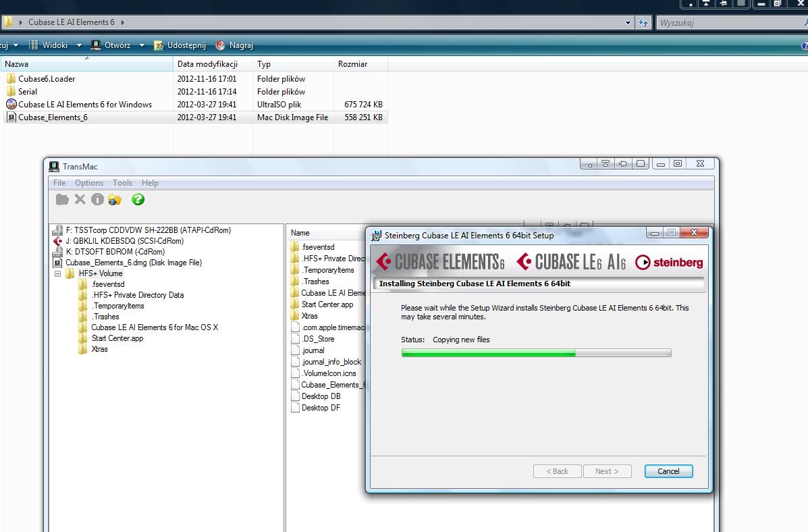The height and width of the screenshot is (532, 808).
Task: Select .TemporaryItems folder in left tree
Action: pyautogui.click(x=118, y=306)
